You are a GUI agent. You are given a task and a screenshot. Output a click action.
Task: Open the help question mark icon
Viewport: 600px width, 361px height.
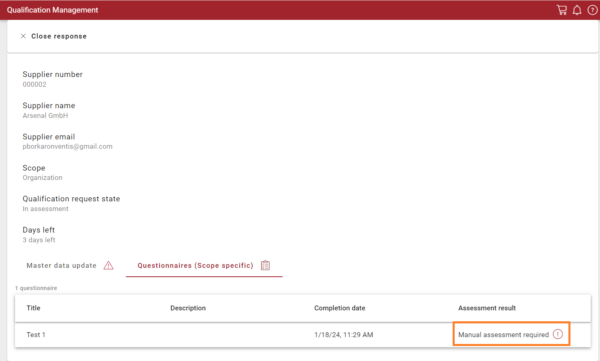coord(592,10)
